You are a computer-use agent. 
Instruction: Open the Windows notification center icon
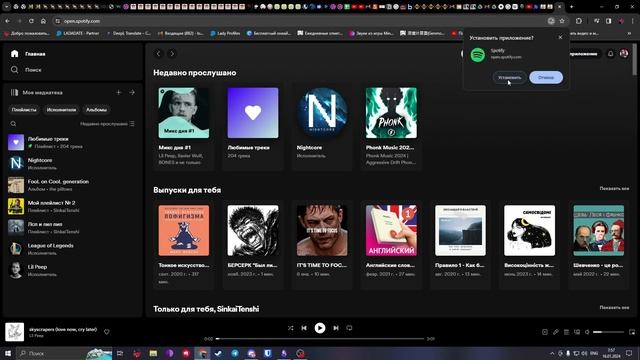pyautogui.click(x=629, y=353)
